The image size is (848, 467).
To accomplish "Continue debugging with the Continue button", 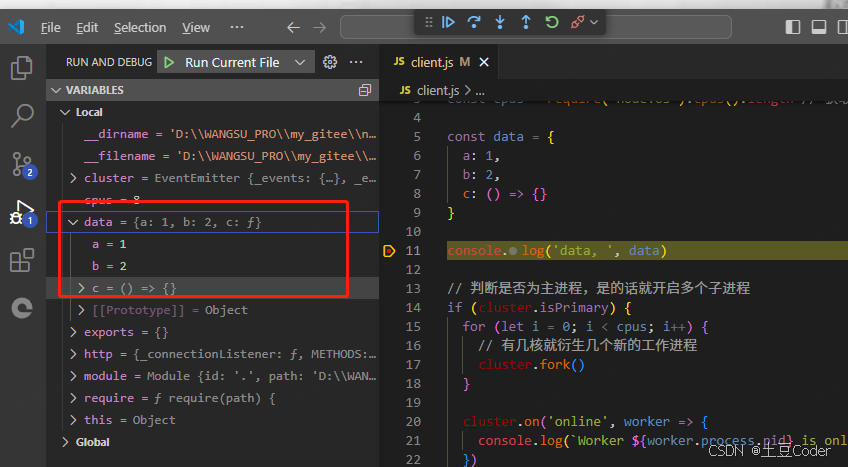I will tap(448, 22).
